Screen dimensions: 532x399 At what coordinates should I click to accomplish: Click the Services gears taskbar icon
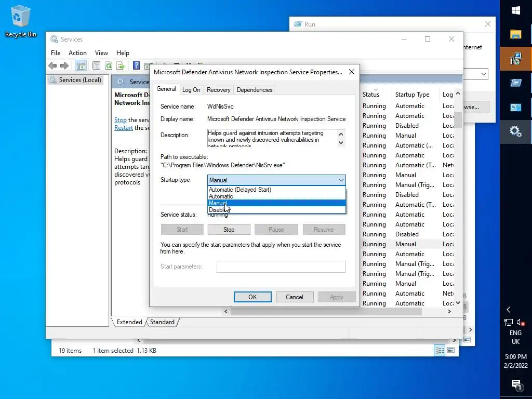516,131
